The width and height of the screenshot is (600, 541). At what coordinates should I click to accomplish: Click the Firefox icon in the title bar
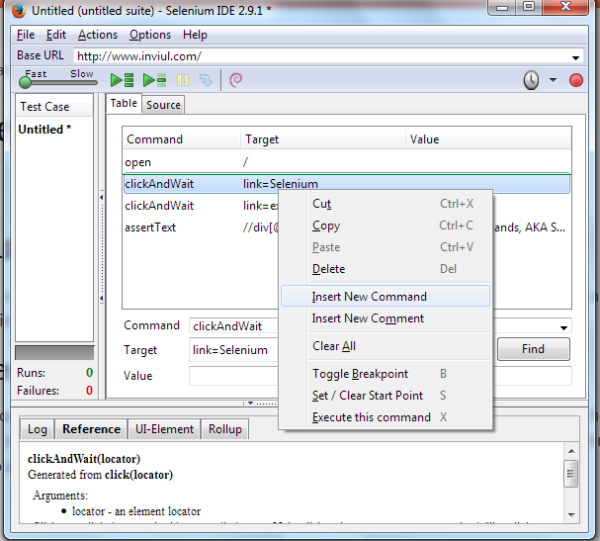tap(19, 10)
